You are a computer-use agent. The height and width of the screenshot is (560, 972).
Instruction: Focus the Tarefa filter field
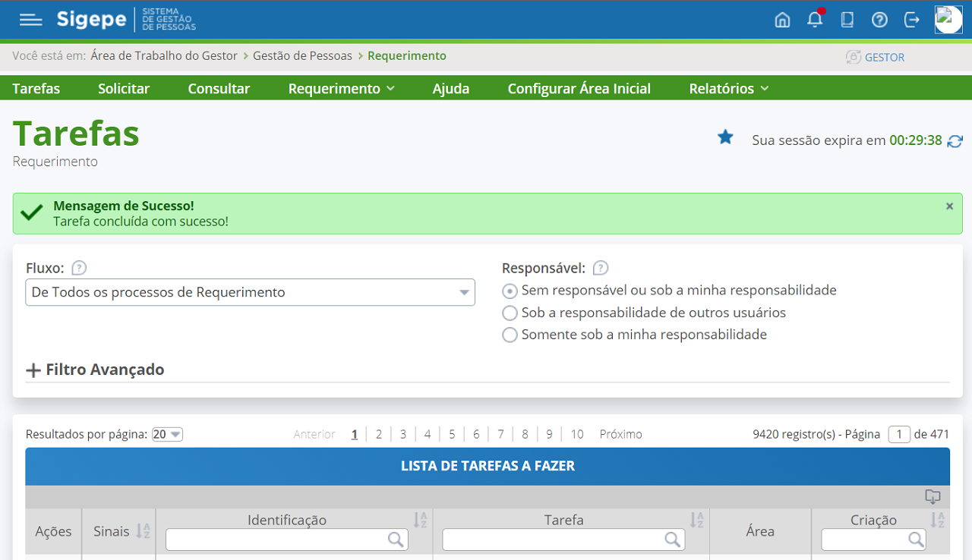coord(563,540)
